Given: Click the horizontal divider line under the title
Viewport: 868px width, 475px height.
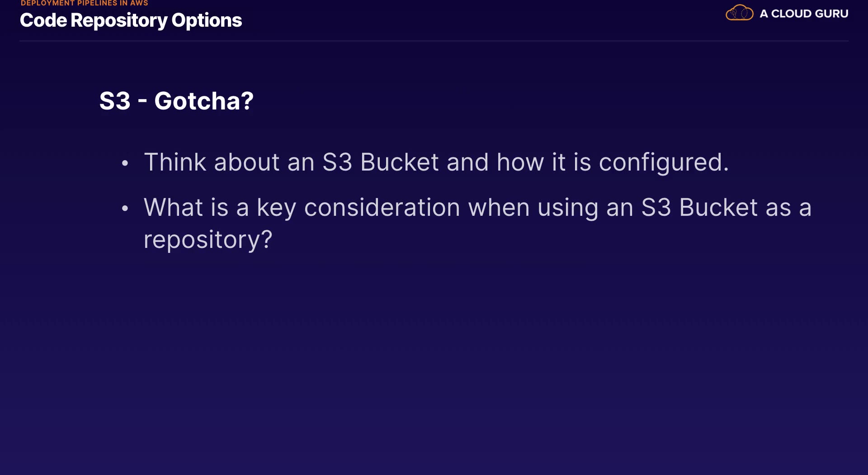Looking at the screenshot, I should point(434,41).
